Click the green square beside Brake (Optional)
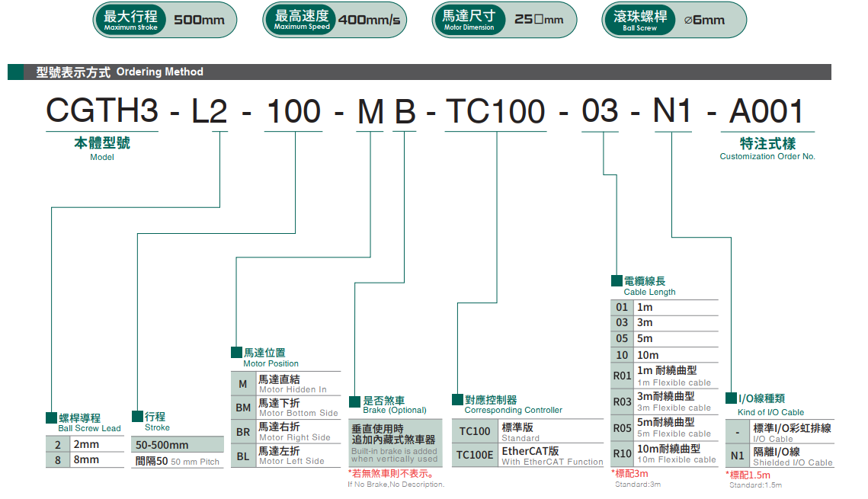868x499 pixels. (355, 400)
